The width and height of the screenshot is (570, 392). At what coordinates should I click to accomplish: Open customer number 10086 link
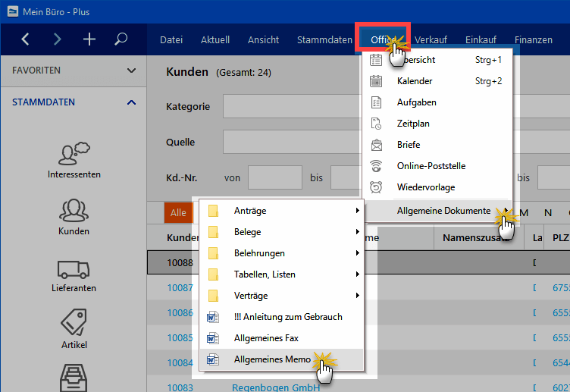(x=180, y=312)
